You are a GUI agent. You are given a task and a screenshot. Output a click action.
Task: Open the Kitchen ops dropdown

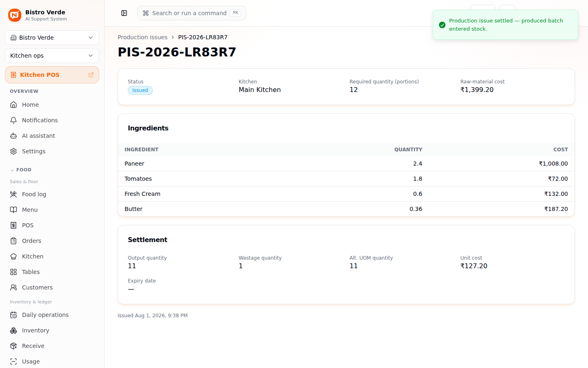click(52, 56)
